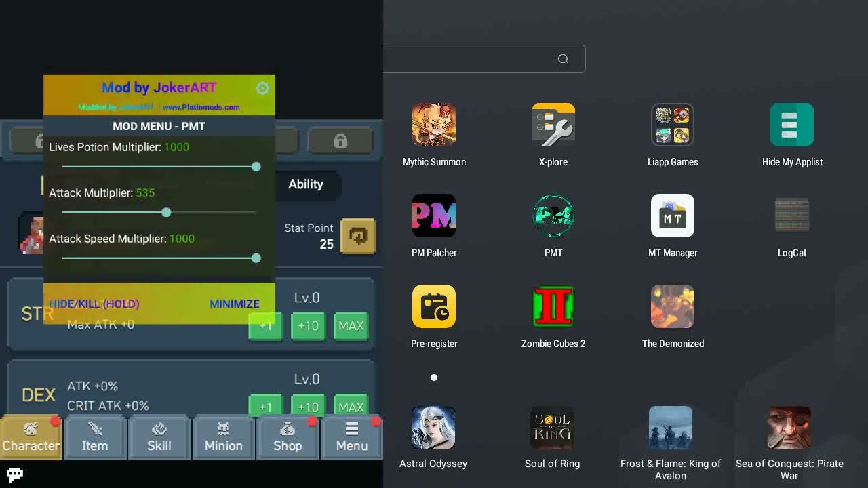Launch Frost & Flame: King of Avalon

[x=671, y=428]
